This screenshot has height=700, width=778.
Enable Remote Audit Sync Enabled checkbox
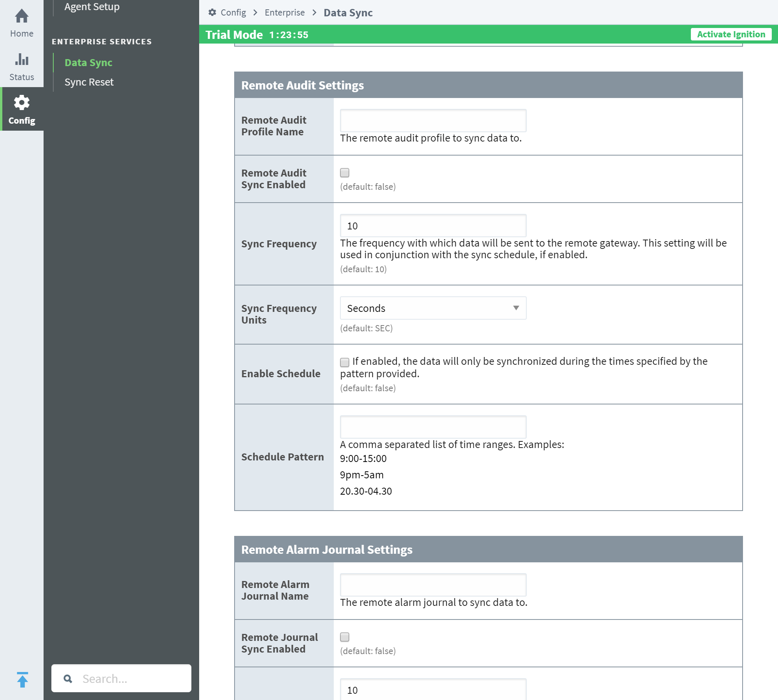coord(345,173)
